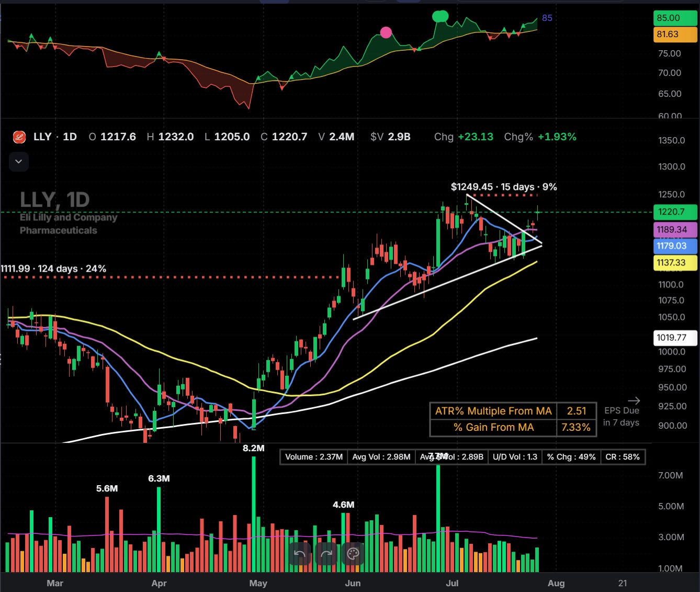This screenshot has height=592, width=700.
Task: Click Jul on the time axis
Action: point(452,583)
